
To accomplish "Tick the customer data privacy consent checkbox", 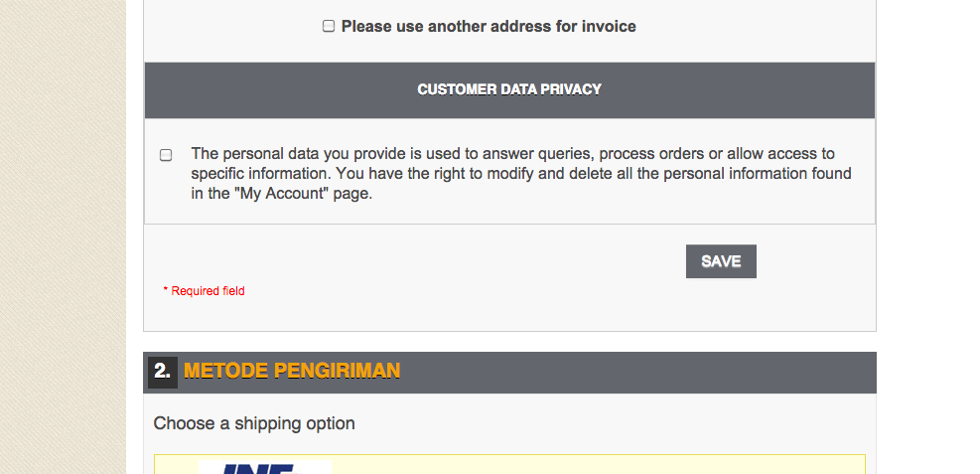I will pos(166,155).
